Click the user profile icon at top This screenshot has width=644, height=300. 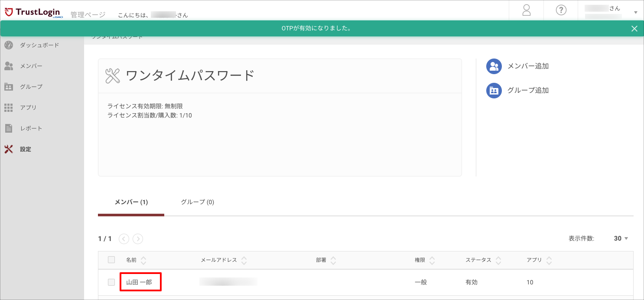[526, 10]
